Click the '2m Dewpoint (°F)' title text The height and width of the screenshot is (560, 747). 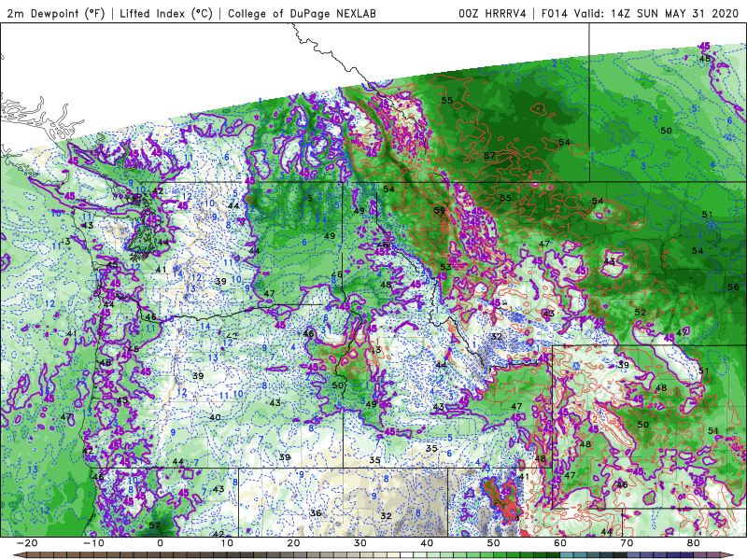click(56, 13)
